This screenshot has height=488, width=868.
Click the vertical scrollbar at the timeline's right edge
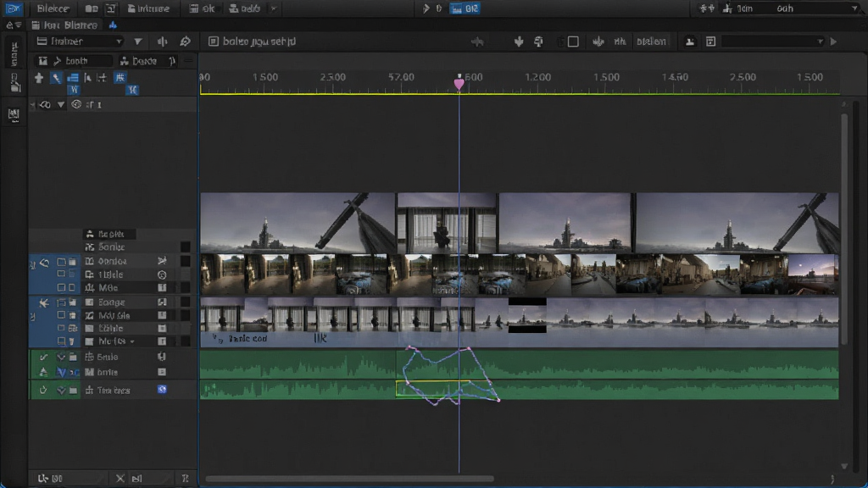[x=843, y=230]
